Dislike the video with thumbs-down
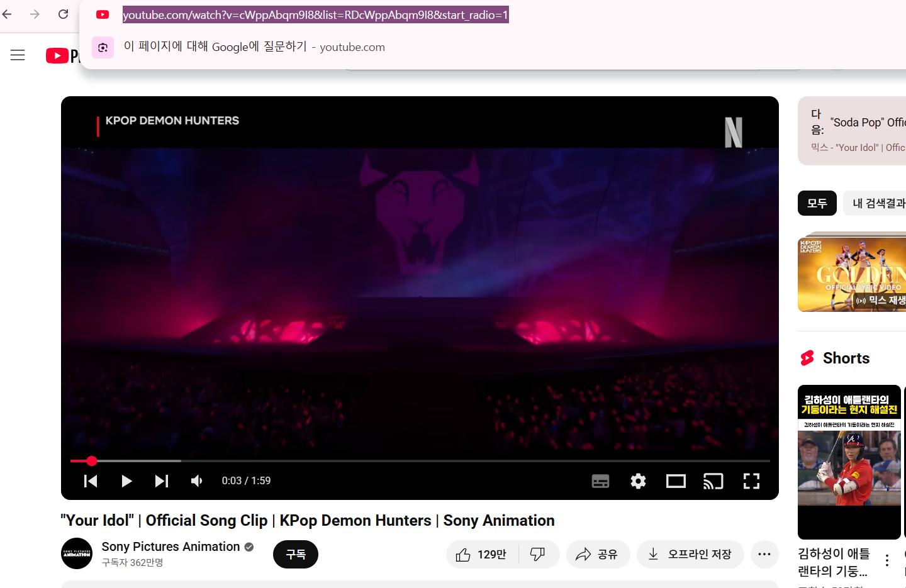This screenshot has width=906, height=588. (538, 554)
